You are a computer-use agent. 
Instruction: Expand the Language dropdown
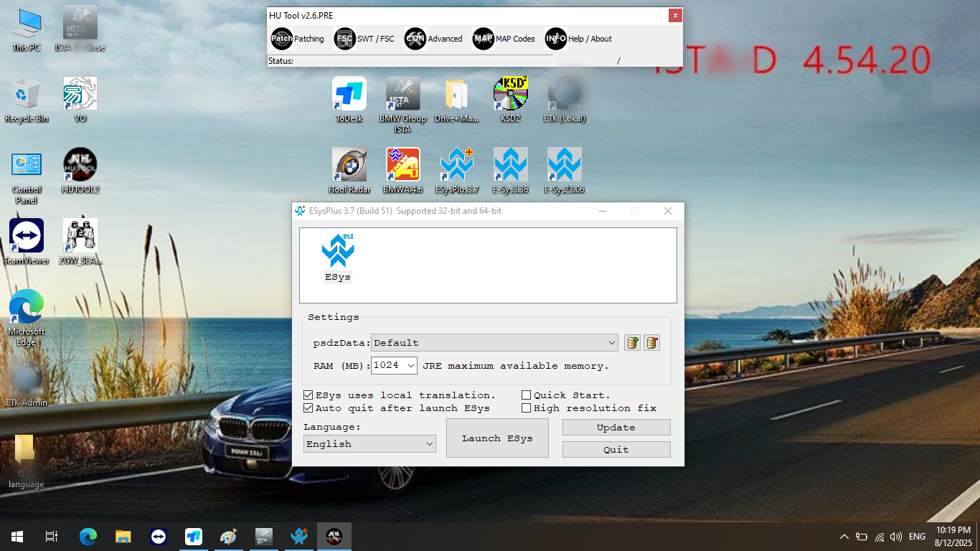[x=429, y=444]
